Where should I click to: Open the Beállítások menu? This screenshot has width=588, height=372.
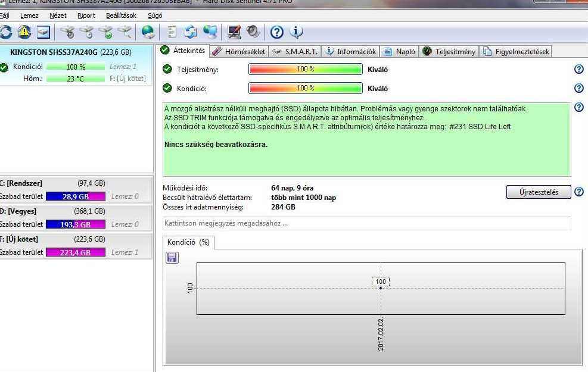(121, 15)
